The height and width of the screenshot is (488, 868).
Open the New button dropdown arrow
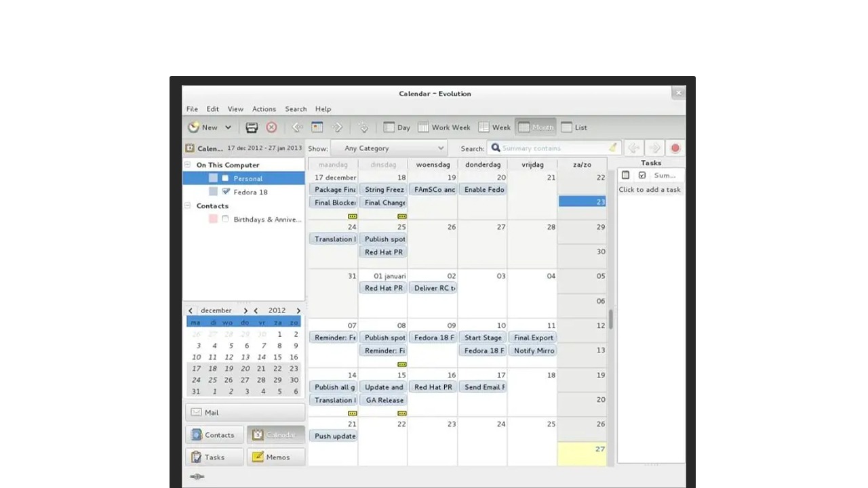tap(228, 127)
